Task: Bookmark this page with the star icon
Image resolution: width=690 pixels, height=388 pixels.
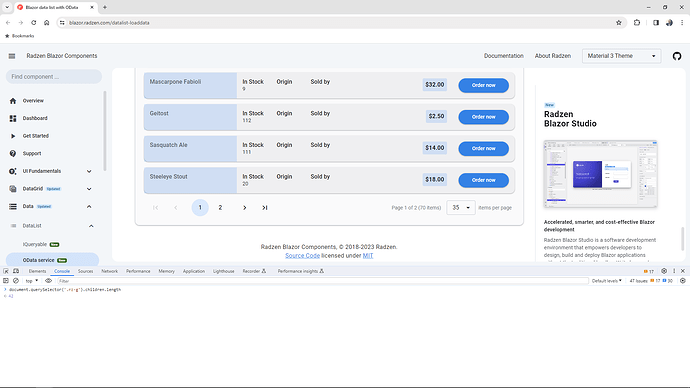Action: [x=619, y=23]
